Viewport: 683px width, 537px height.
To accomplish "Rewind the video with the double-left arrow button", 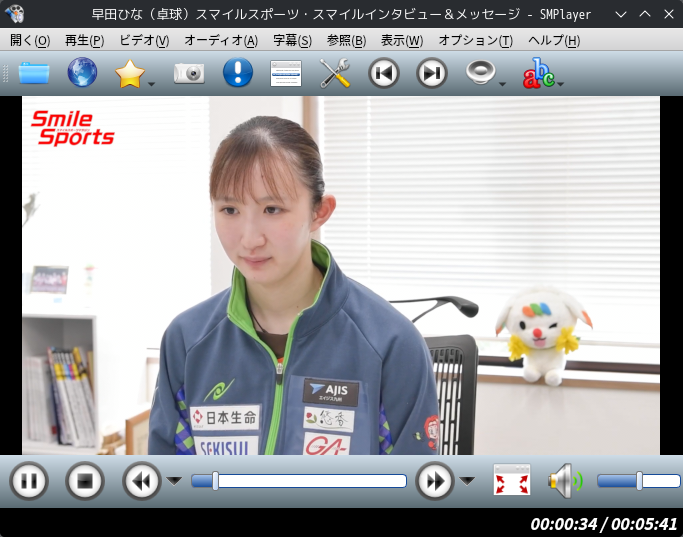I will click(x=142, y=481).
